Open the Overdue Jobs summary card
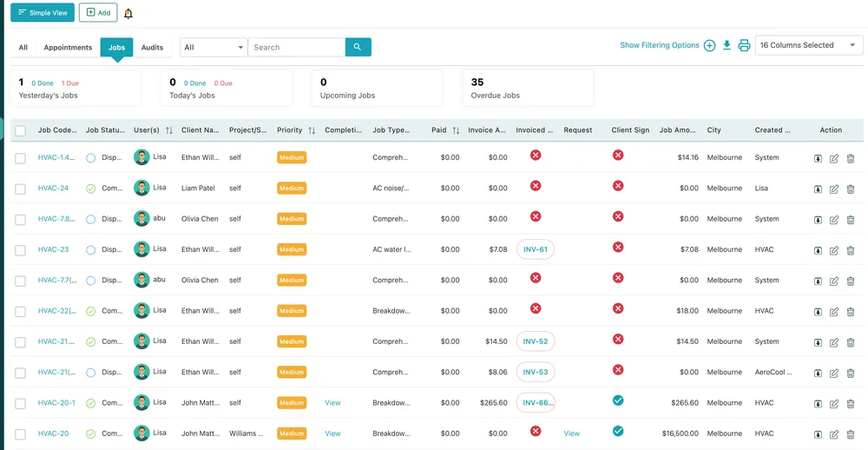868x450 pixels. point(528,88)
